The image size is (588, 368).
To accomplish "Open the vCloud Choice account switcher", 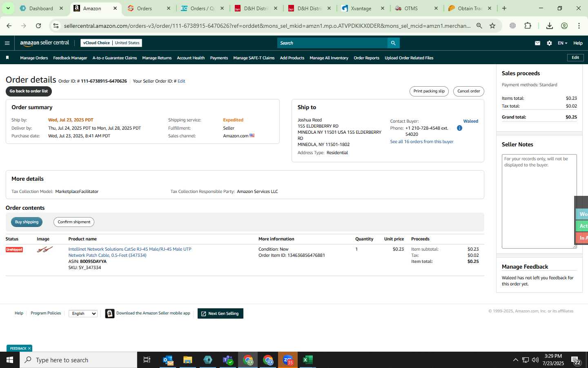I will coord(111,43).
